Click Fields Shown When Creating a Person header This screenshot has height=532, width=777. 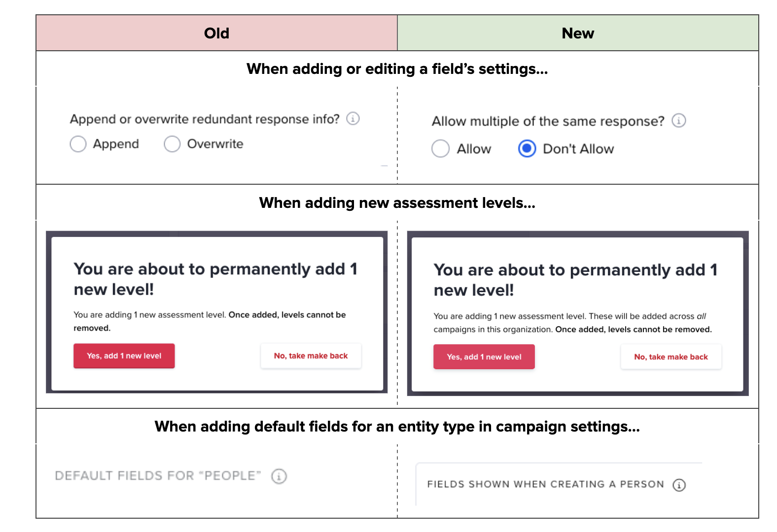click(546, 484)
